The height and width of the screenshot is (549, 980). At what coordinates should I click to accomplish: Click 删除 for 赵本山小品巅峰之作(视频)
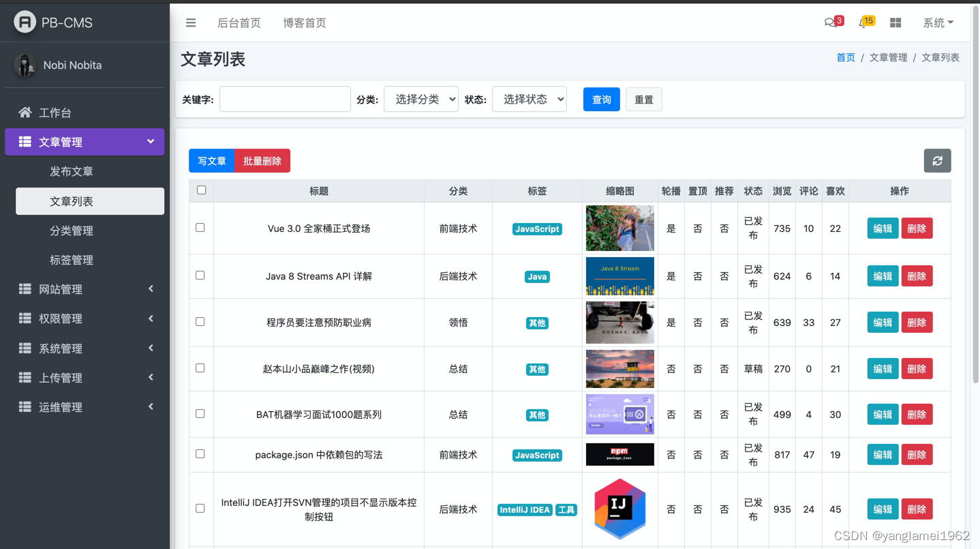[x=917, y=369]
